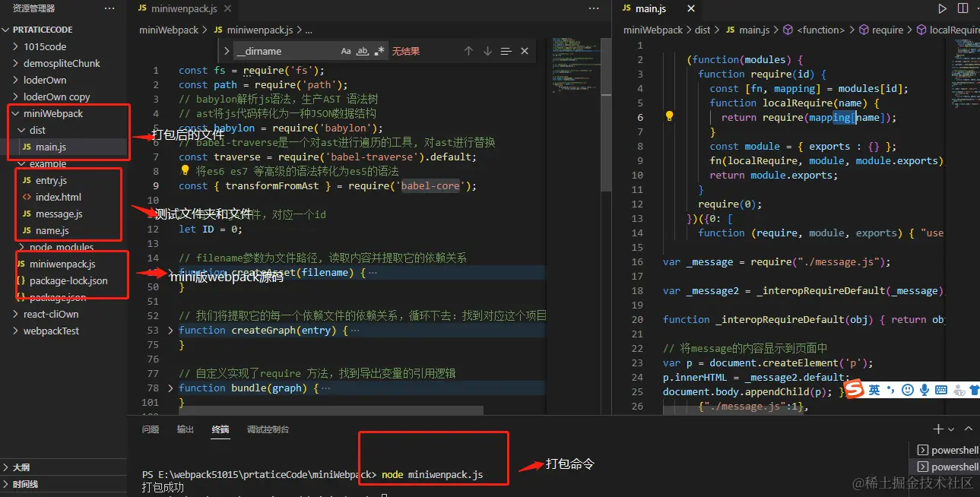Click the Sogou user account icon

[958, 390]
